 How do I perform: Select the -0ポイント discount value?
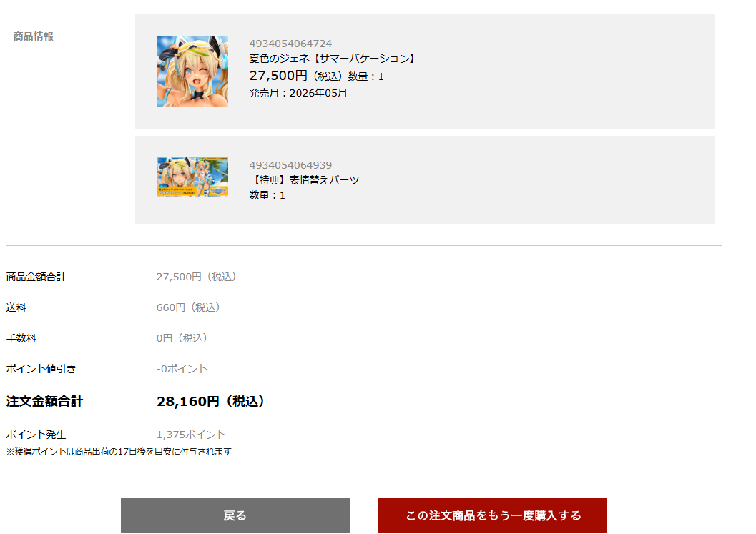click(182, 369)
